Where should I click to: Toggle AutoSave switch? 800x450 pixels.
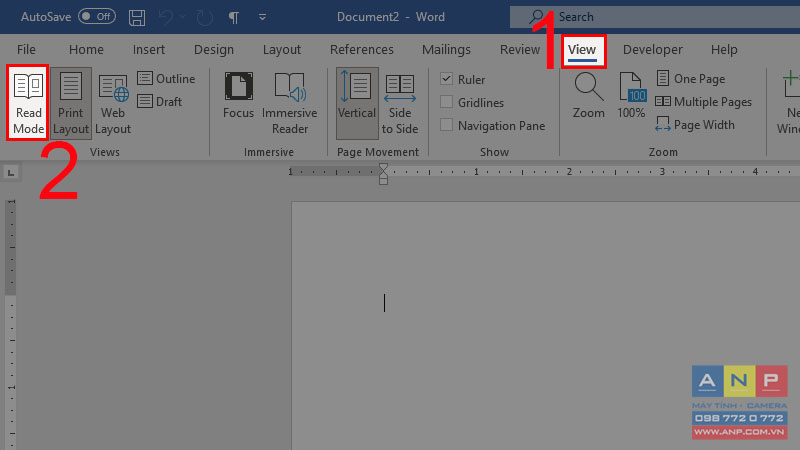pyautogui.click(x=97, y=17)
